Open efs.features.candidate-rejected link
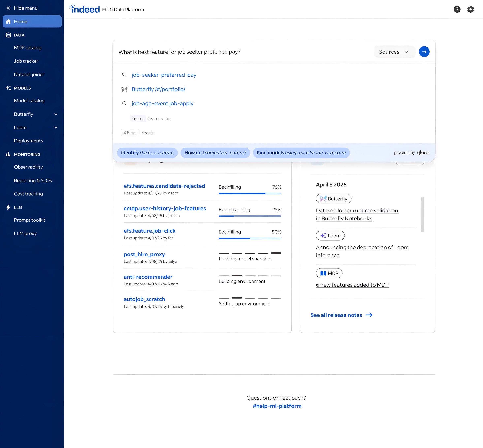The height and width of the screenshot is (448, 483). tap(164, 186)
